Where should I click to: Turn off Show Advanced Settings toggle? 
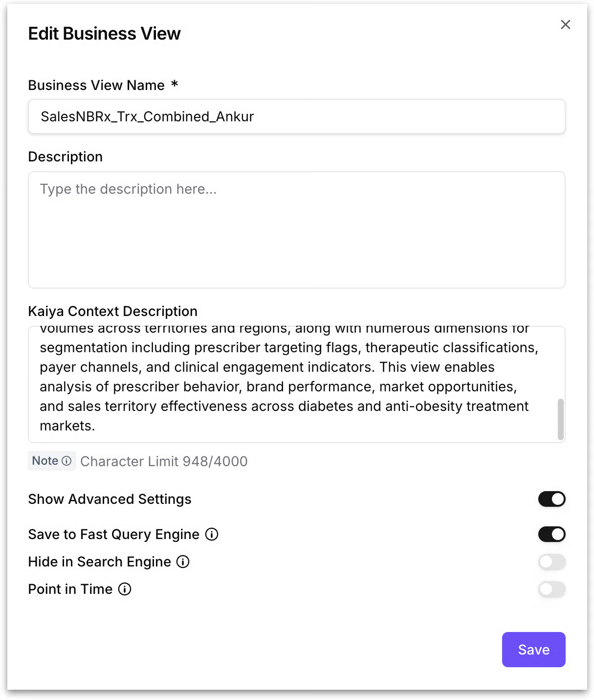[x=551, y=499]
